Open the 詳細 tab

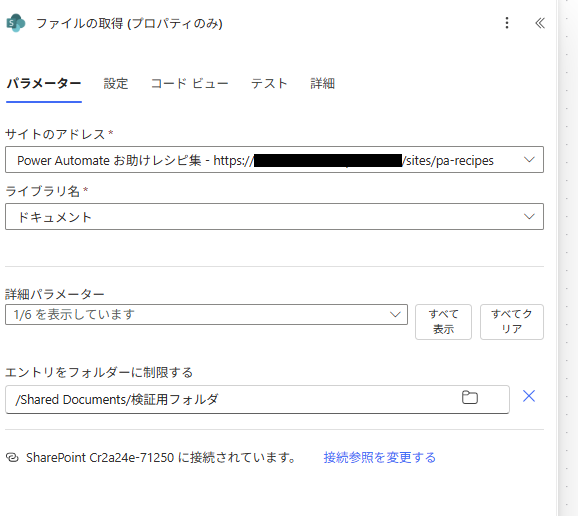[323, 84]
